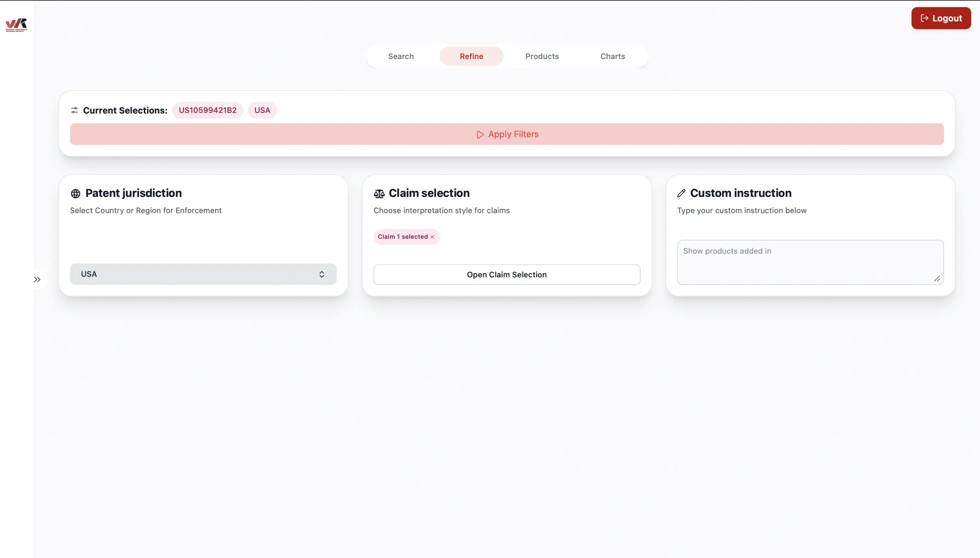The height and width of the screenshot is (558, 980).
Task: Switch to the Search tab
Action: pos(401,56)
